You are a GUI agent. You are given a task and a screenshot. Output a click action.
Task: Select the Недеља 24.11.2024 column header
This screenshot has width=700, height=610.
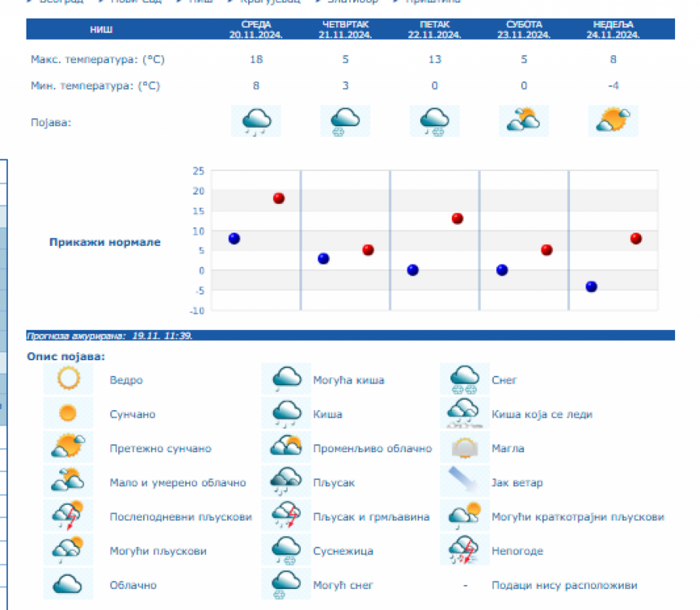(x=613, y=30)
